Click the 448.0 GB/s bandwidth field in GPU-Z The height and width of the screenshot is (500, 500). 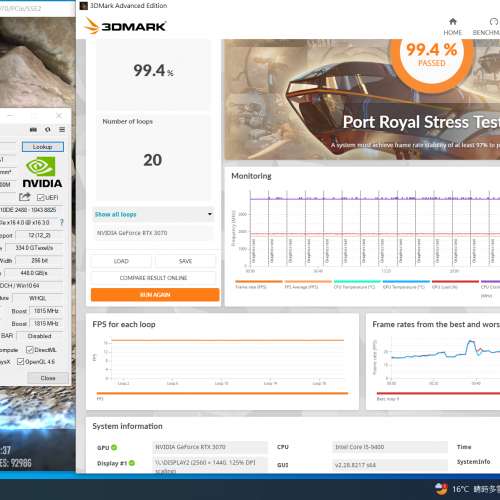pyautogui.click(x=35, y=273)
